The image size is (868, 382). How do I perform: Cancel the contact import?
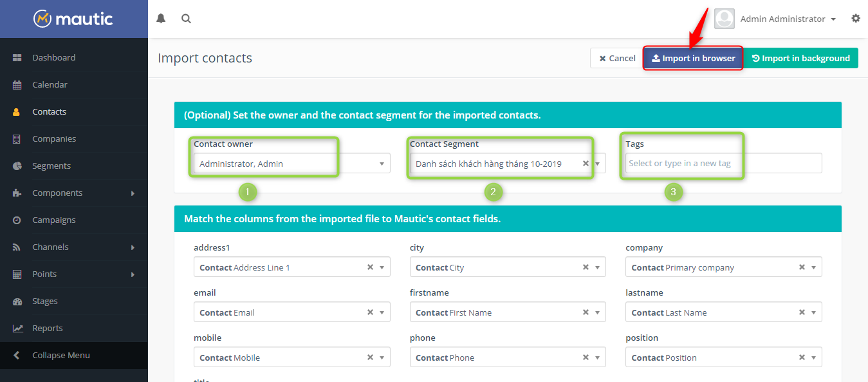pos(616,57)
